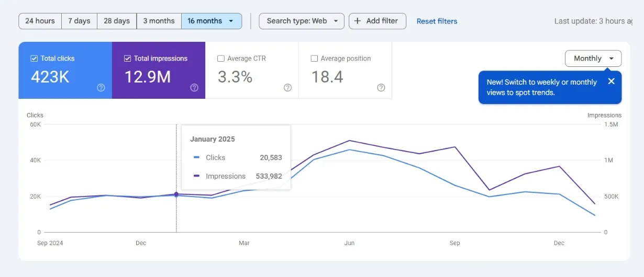Expand the 16 months date range dropdown
Image resolution: width=644 pixels, height=277 pixels.
click(212, 21)
